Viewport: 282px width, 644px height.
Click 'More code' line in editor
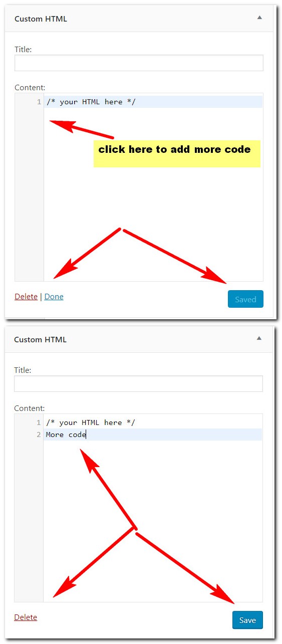point(153,435)
